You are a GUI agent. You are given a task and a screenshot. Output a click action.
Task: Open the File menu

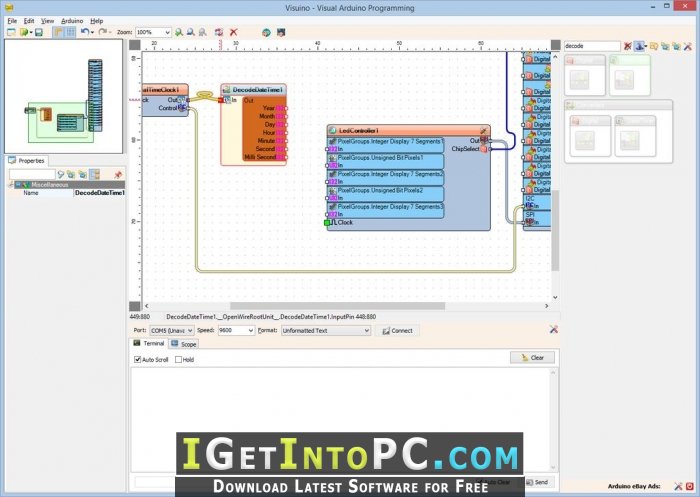coord(12,21)
